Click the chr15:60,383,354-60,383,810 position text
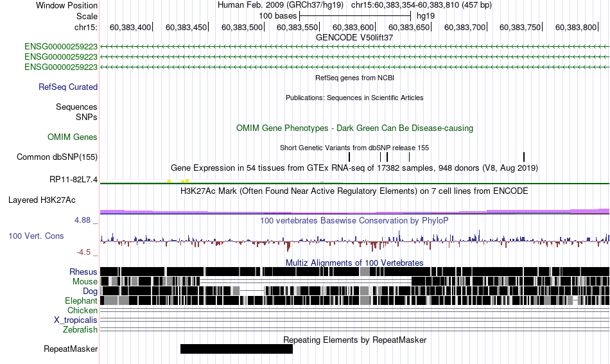 [421, 5]
